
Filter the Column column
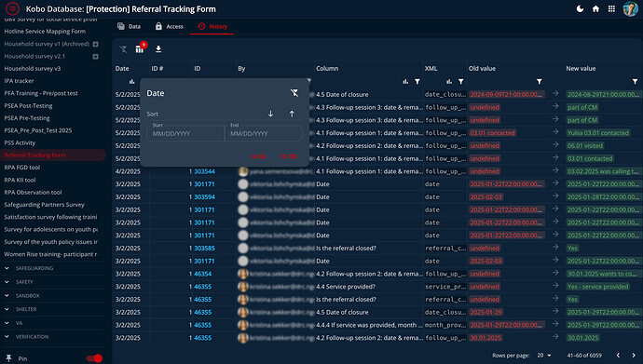[417, 82]
